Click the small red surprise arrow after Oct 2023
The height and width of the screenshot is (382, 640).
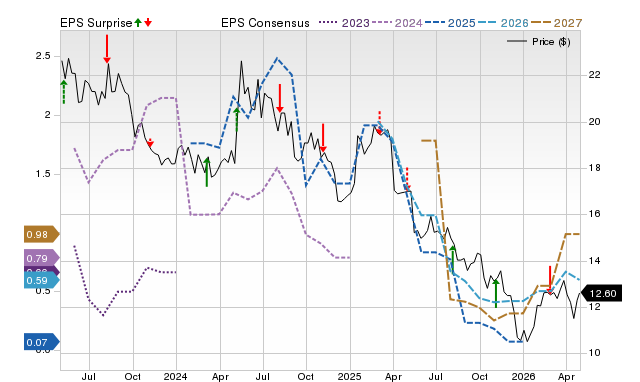point(150,142)
